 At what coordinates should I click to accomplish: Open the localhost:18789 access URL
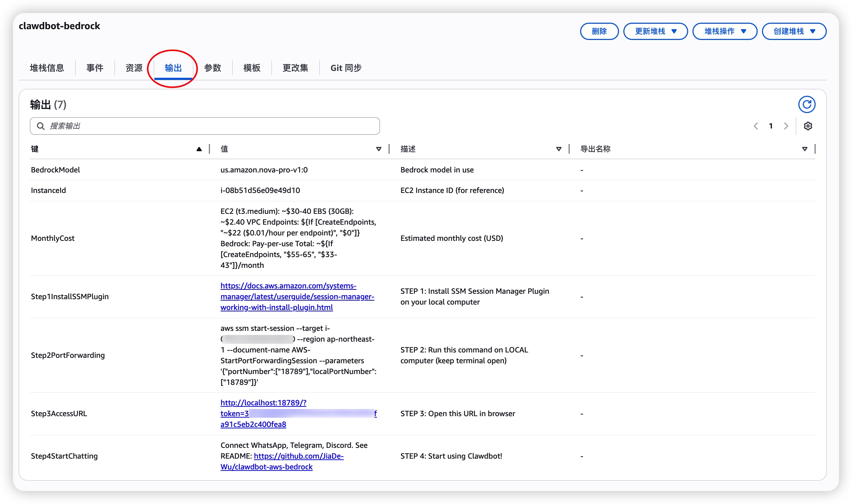263,403
